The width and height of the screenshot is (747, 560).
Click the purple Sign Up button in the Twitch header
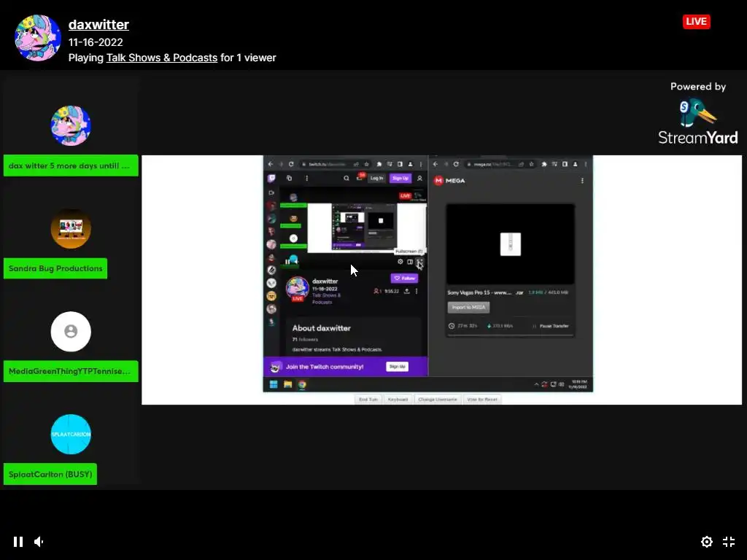[x=400, y=178]
